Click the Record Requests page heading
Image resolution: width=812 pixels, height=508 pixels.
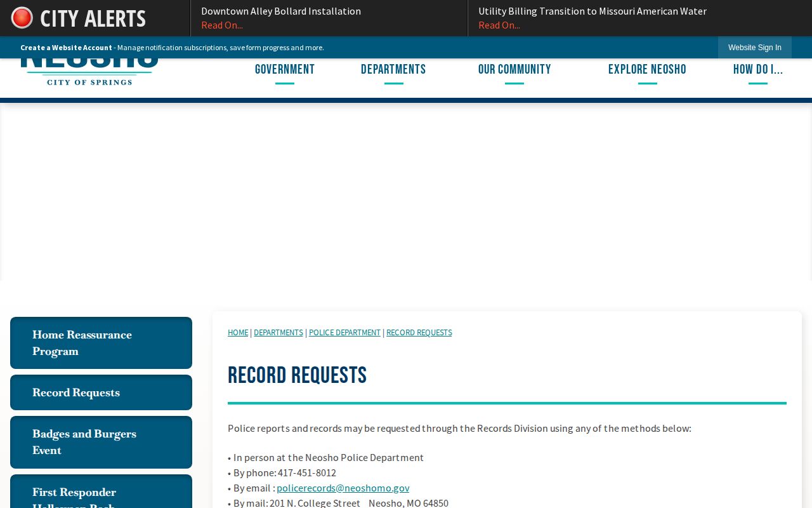pos(298,375)
